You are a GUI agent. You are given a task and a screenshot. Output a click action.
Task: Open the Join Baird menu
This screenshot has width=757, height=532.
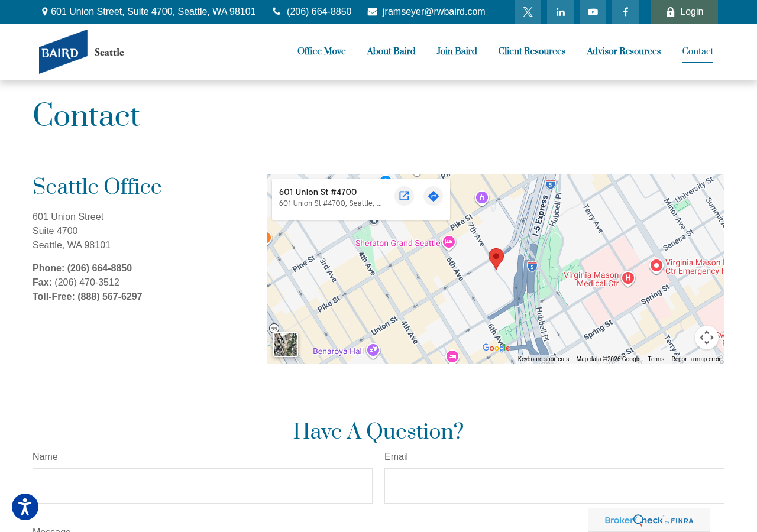pos(457,52)
